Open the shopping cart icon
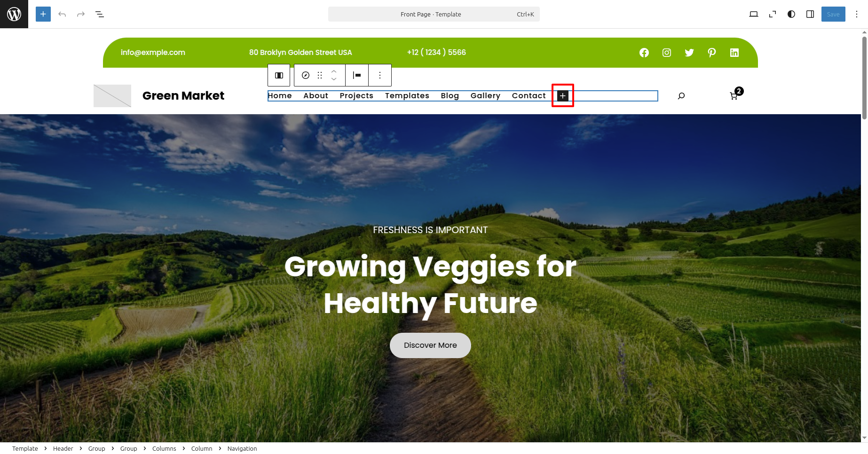The height and width of the screenshot is (454, 868). click(734, 96)
